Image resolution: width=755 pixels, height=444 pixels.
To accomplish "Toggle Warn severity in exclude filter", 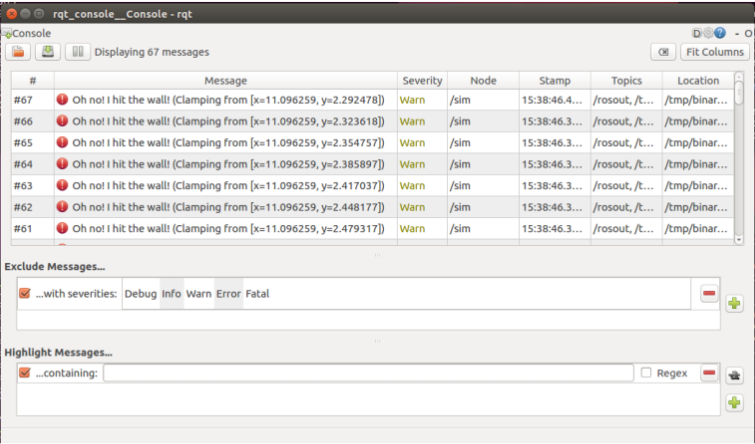I will [199, 294].
